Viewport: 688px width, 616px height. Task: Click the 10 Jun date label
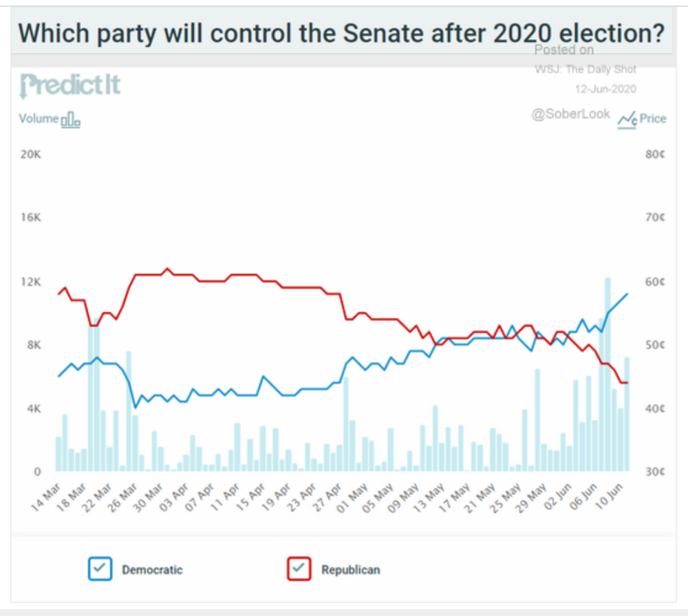click(x=609, y=496)
